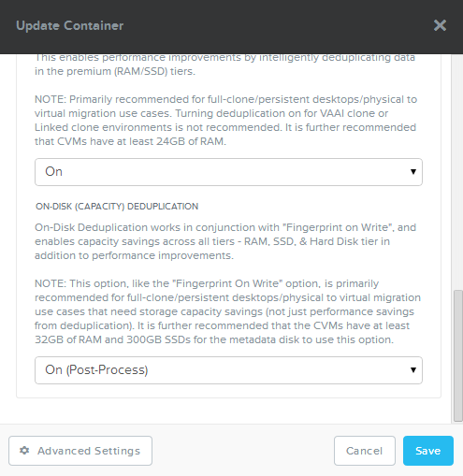Open the "On" deduplication dropdown
The image size is (463, 476).
228,172
